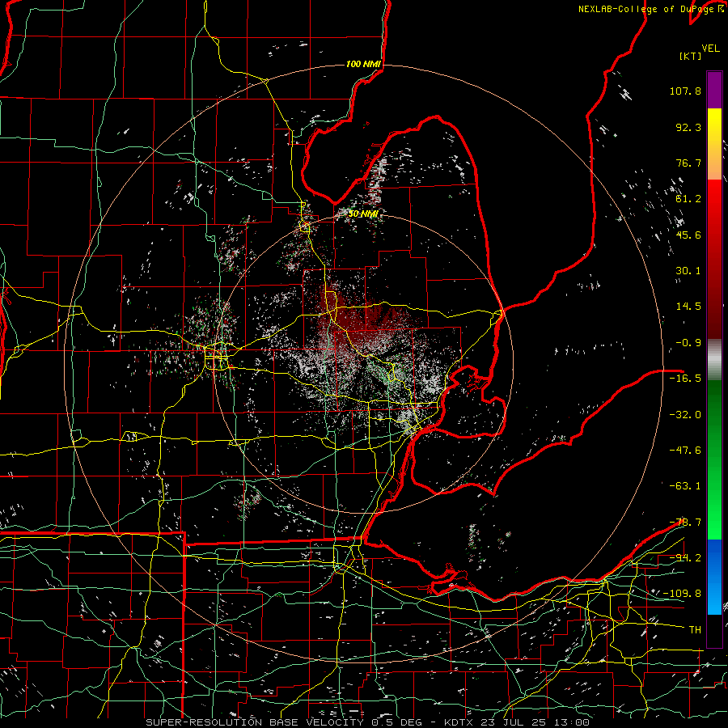Click the -16.5 velocity scale value
The width and height of the screenshot is (728, 728).
685,379
